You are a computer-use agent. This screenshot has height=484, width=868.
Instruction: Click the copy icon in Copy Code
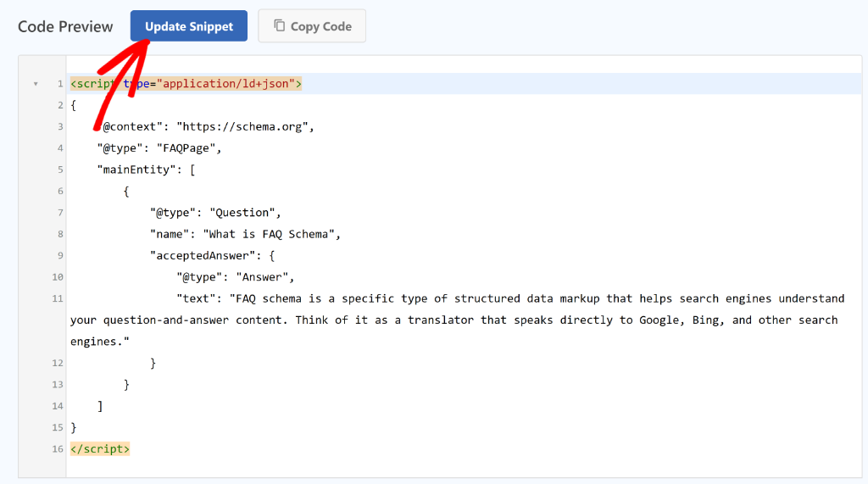[280, 25]
